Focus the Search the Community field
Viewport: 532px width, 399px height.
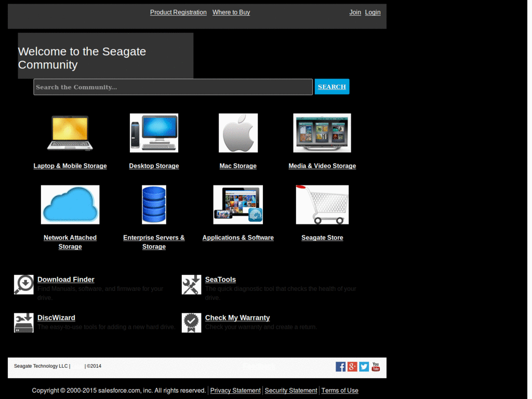click(x=173, y=87)
